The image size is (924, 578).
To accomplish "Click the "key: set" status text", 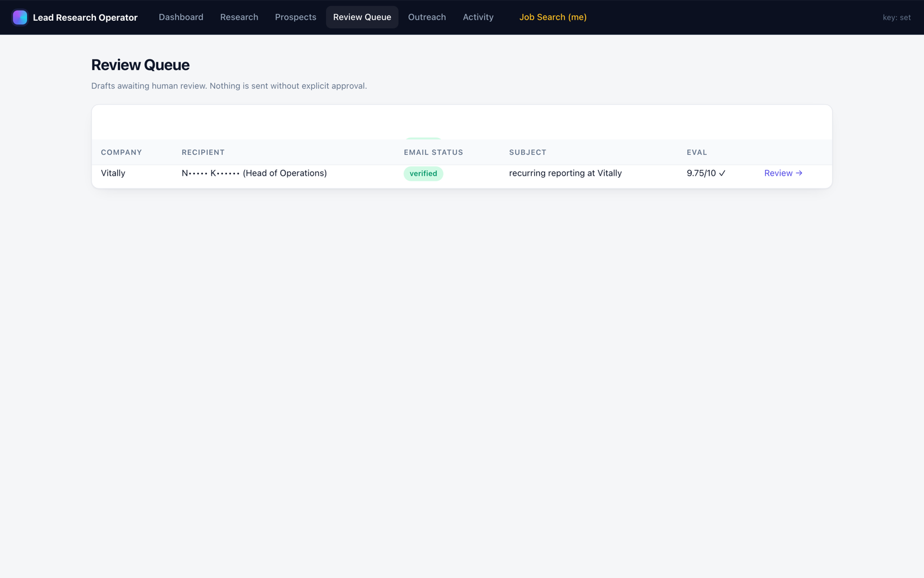I will (896, 17).
